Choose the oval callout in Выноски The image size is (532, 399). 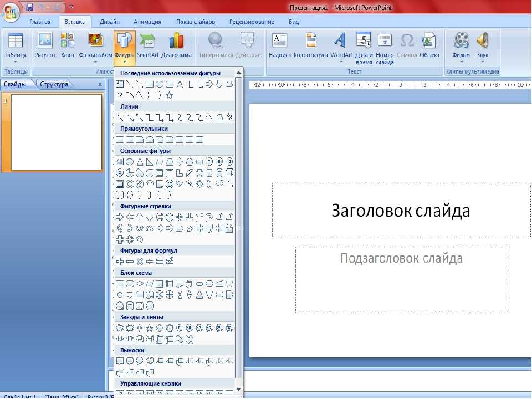[x=140, y=361]
